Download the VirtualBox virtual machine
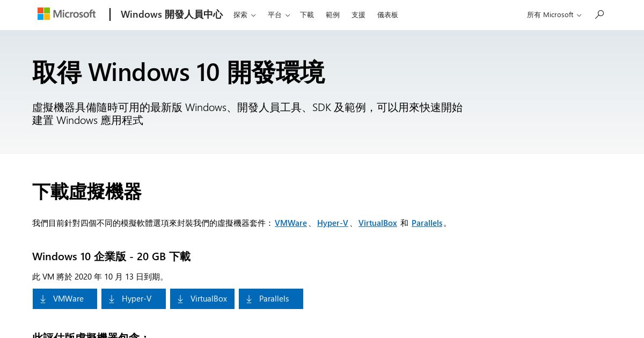 point(202,299)
